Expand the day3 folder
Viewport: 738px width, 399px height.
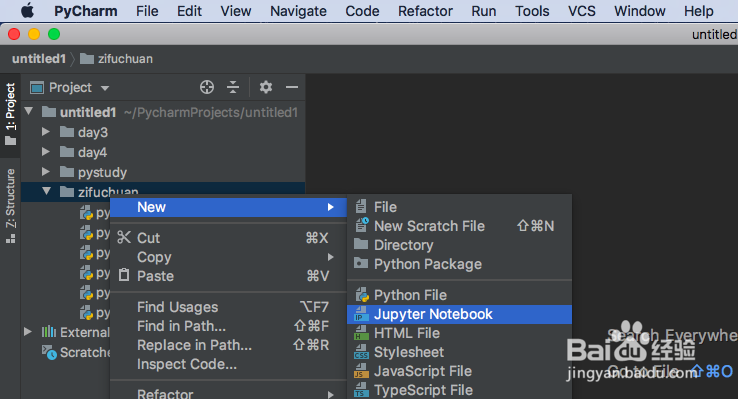tap(46, 132)
